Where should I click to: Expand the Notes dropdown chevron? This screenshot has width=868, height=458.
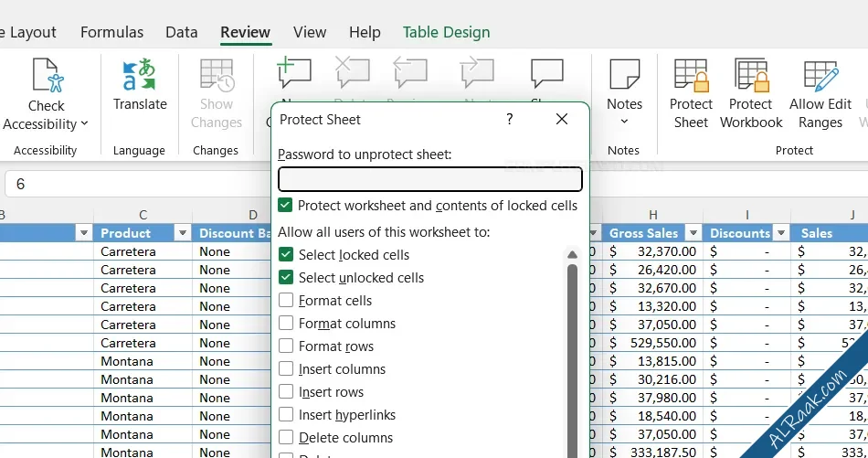pyautogui.click(x=624, y=122)
